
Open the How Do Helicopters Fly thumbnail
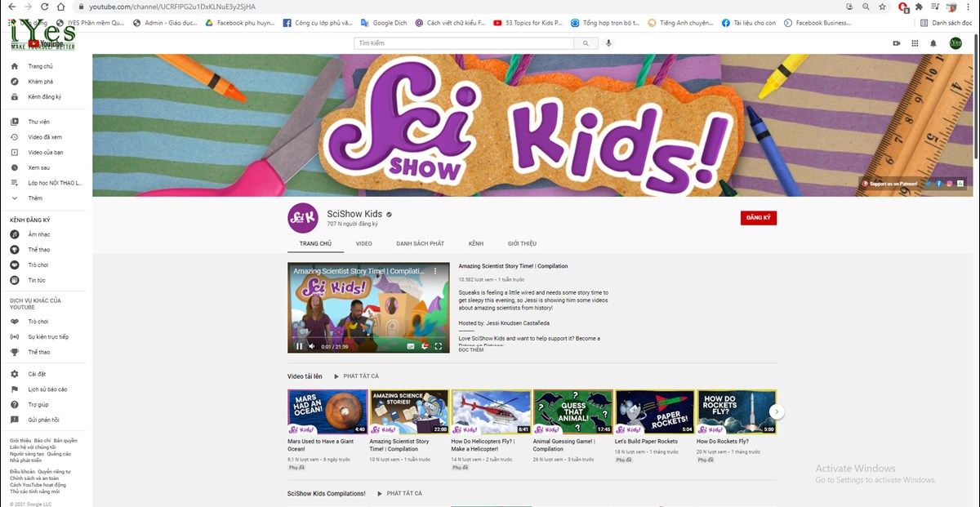pos(491,411)
